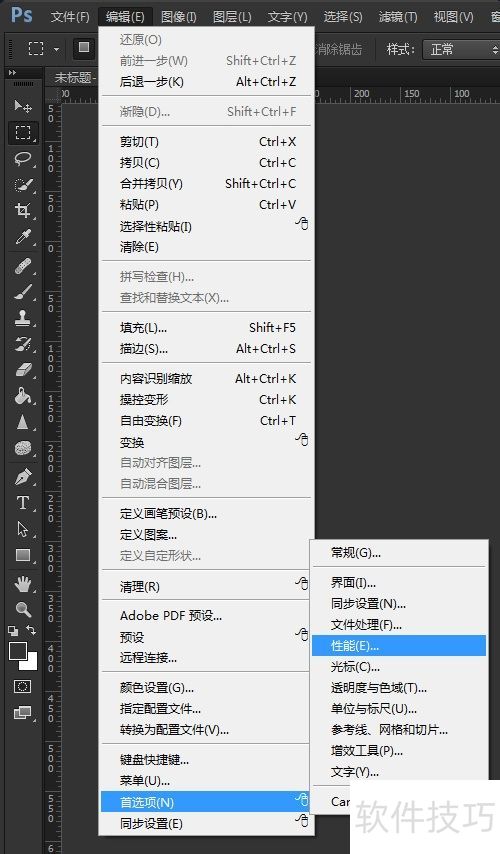Expand the toolbar with double arrows

point(12,72)
